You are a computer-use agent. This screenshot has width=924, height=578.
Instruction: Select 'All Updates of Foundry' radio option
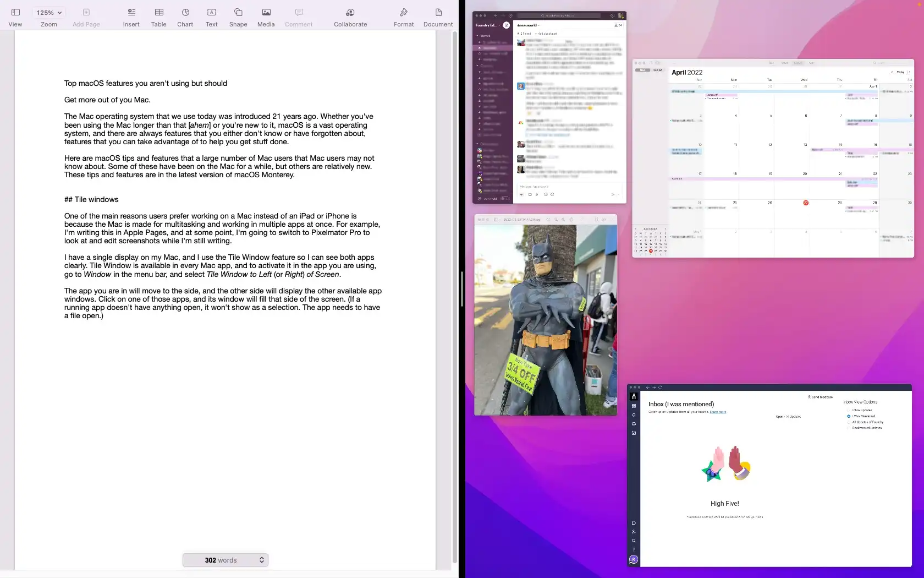pyautogui.click(x=849, y=422)
